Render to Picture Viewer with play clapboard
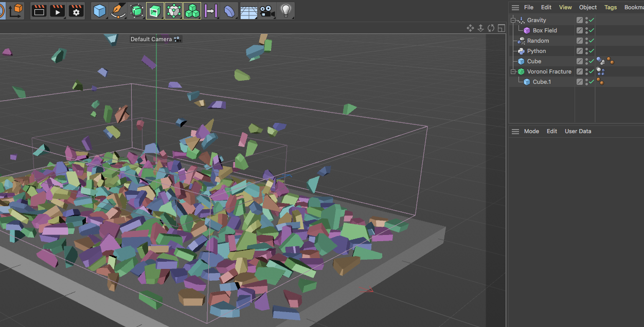Screen dimensions: 644x327 click(57, 10)
